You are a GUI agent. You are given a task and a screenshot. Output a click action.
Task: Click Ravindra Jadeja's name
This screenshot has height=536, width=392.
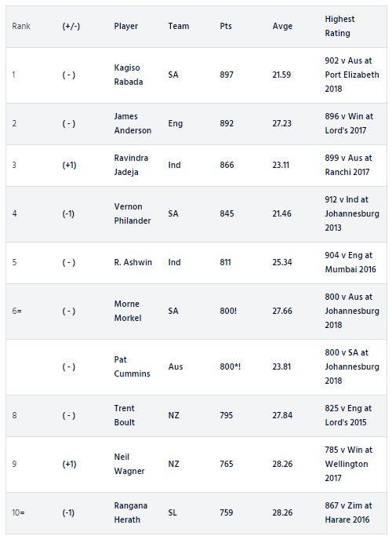[131, 165]
